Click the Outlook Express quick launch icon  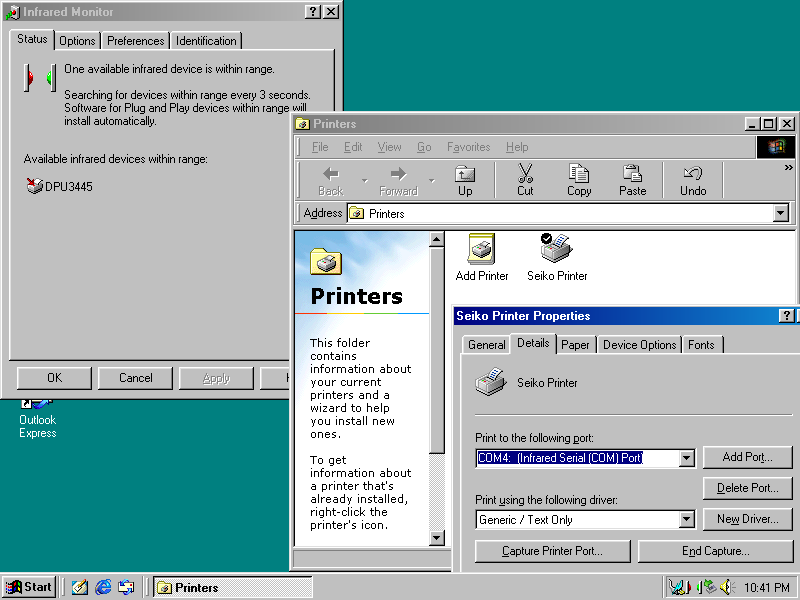tap(127, 587)
